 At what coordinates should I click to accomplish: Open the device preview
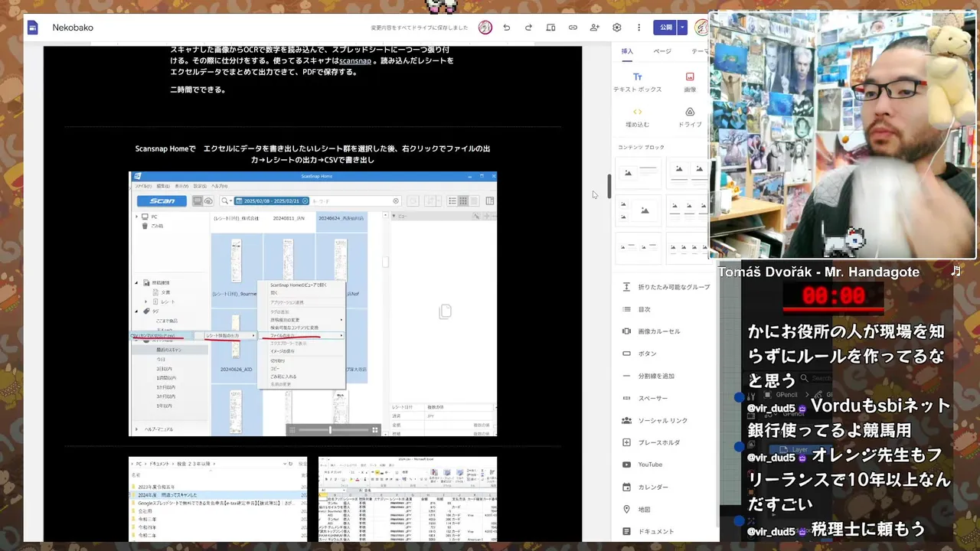coord(550,28)
